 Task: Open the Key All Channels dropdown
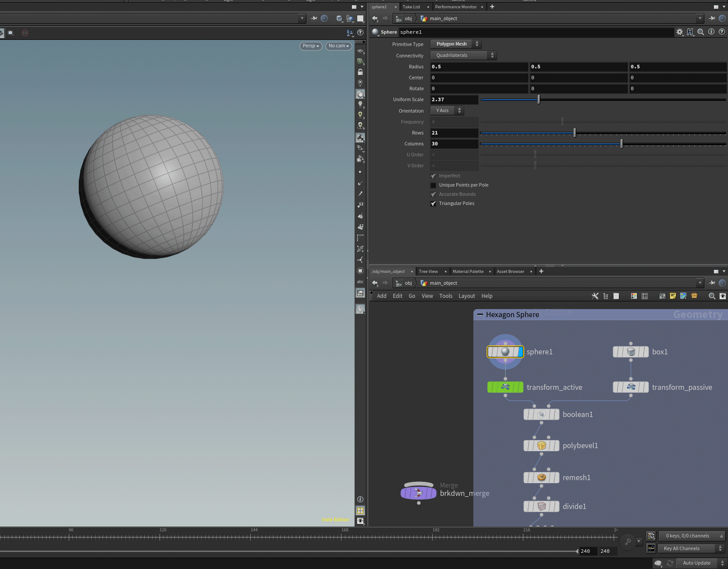(x=691, y=548)
